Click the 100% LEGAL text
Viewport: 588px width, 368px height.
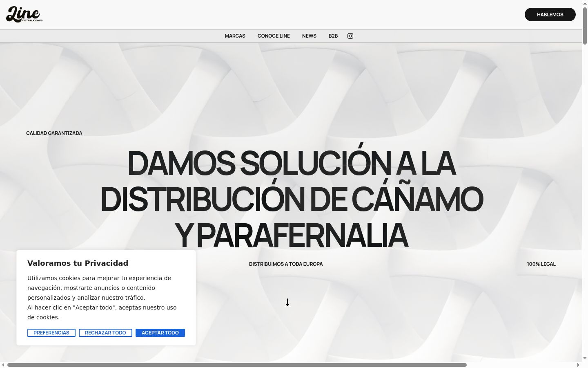coord(541,264)
